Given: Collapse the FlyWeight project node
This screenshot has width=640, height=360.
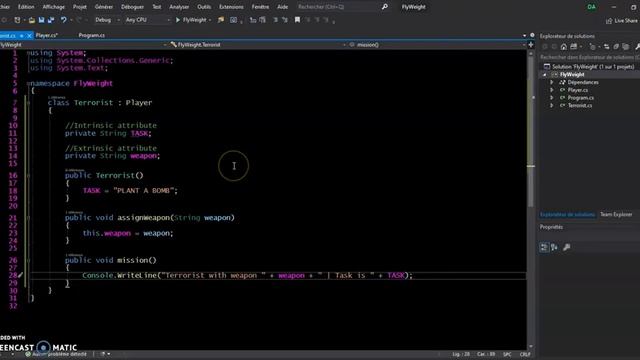Looking at the screenshot, I should click(x=544, y=75).
